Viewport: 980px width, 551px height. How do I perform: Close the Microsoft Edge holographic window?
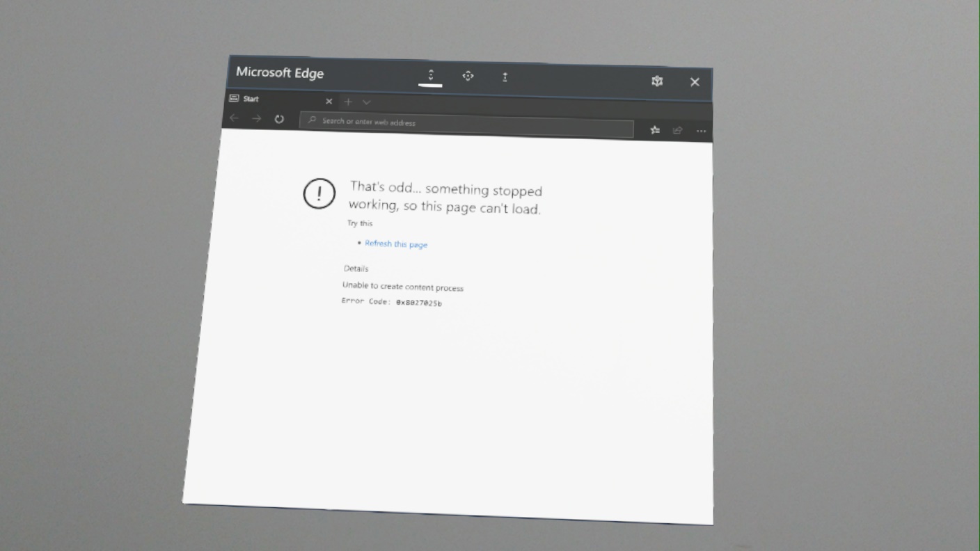click(x=695, y=82)
